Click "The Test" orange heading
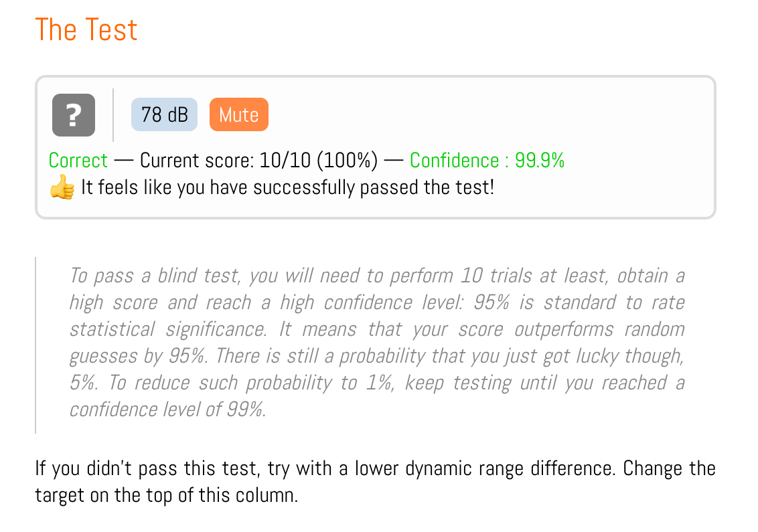 point(86,29)
